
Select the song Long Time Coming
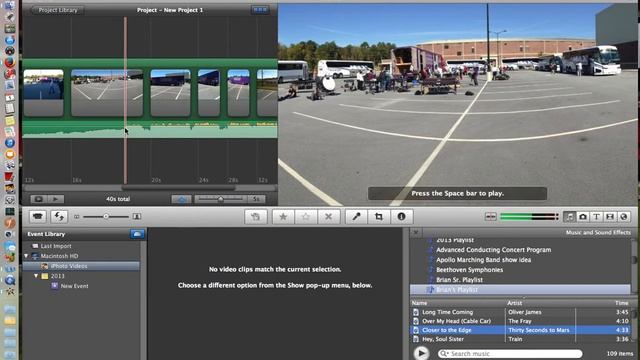click(x=447, y=312)
